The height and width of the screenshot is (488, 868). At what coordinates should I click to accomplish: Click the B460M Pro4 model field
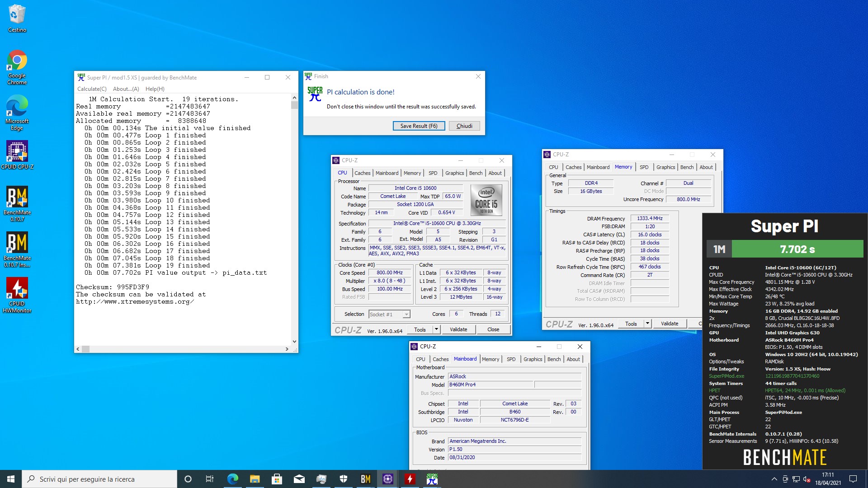click(x=491, y=385)
